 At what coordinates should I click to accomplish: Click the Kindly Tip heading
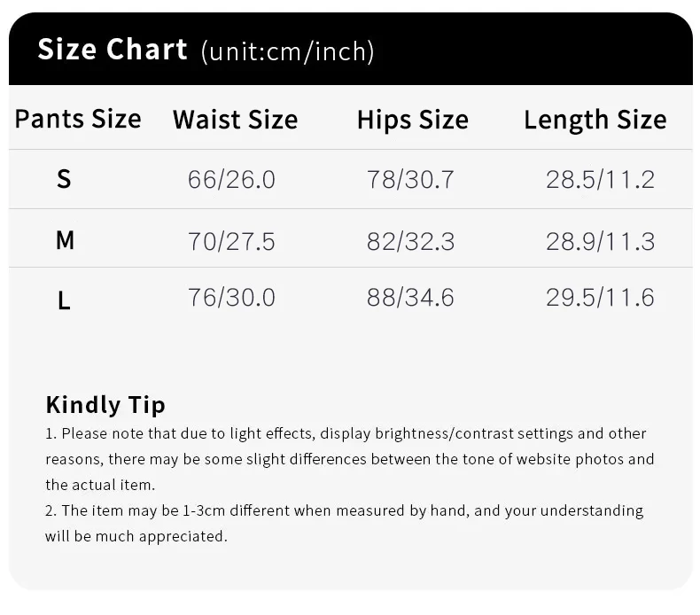tap(105, 405)
